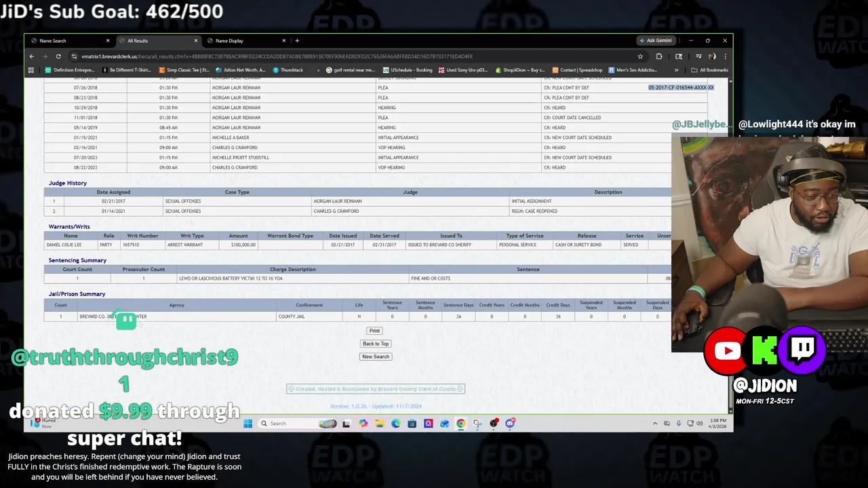The height and width of the screenshot is (488, 868).
Task: Click the New Search button
Action: tap(376, 357)
